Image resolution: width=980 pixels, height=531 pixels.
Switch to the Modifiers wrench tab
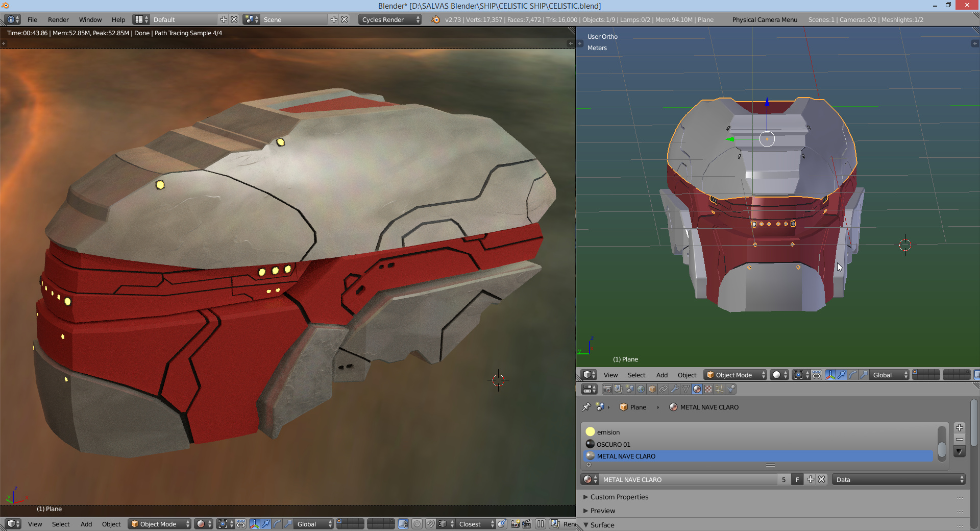(x=675, y=389)
